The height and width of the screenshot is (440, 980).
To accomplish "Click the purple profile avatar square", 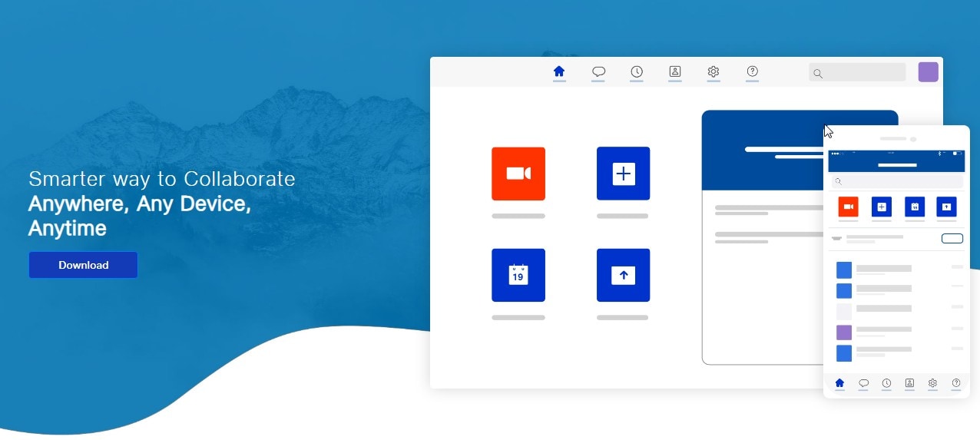I will (928, 72).
